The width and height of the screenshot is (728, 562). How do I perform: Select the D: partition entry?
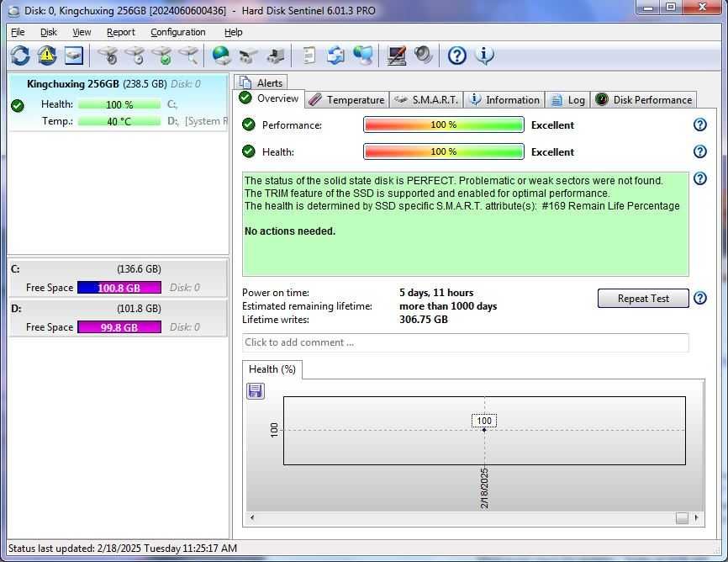[x=119, y=318]
